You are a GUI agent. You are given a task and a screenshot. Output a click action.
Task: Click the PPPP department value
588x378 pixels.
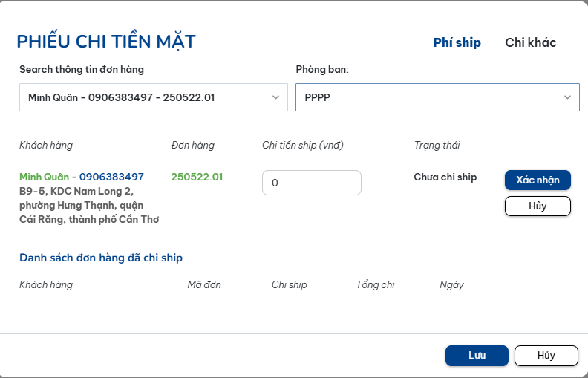tap(318, 97)
